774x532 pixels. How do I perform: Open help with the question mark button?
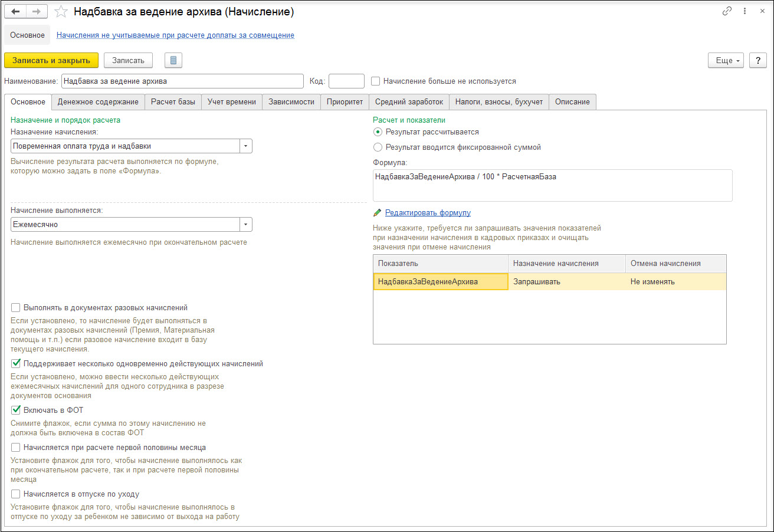pos(757,60)
